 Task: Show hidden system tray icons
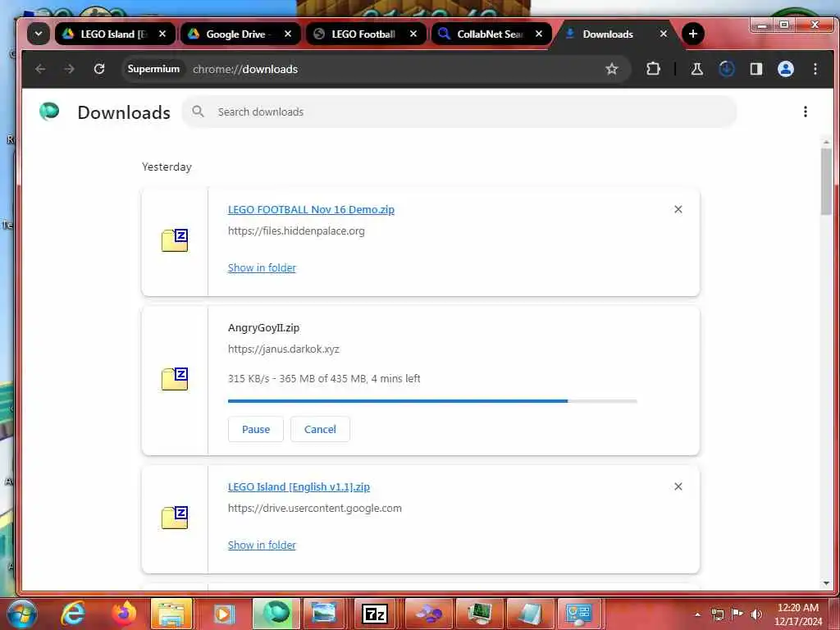(697, 615)
